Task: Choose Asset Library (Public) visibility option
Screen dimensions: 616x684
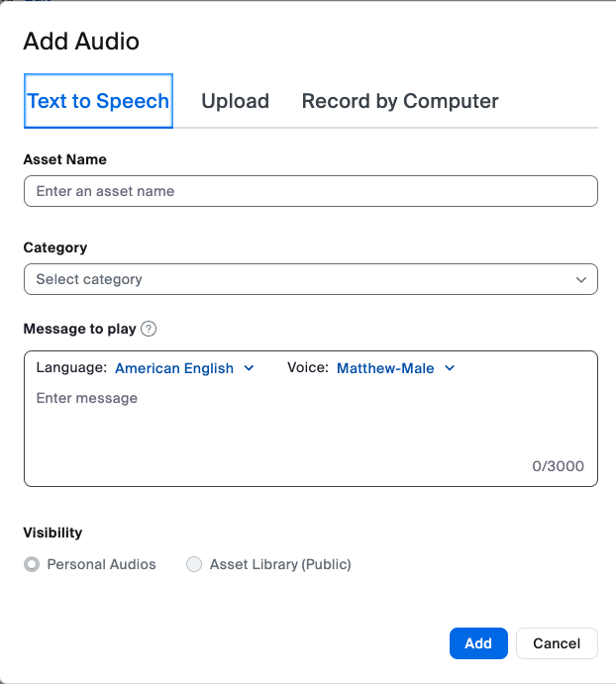Action: click(194, 564)
